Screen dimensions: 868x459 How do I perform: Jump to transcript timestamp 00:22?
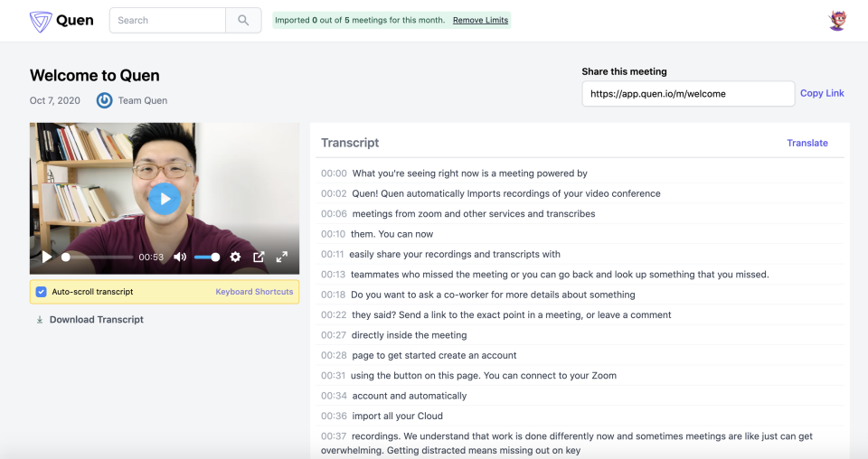334,315
